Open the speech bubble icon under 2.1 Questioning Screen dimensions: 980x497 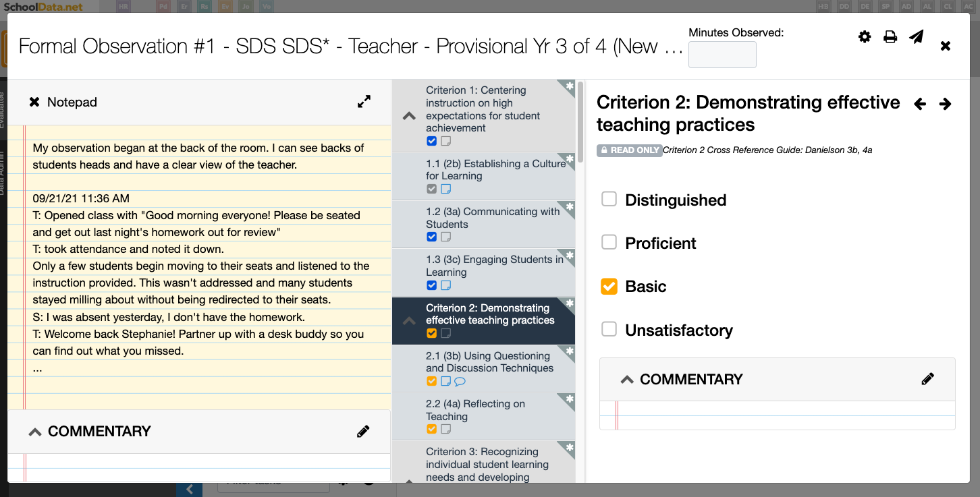[x=460, y=382]
